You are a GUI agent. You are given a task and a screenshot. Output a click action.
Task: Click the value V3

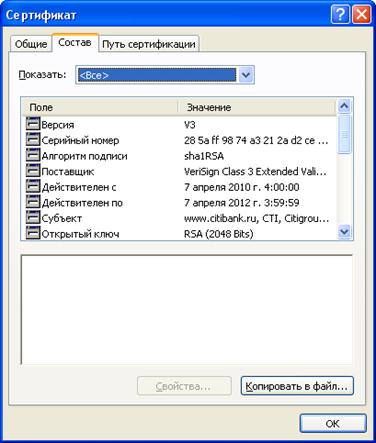tap(190, 125)
